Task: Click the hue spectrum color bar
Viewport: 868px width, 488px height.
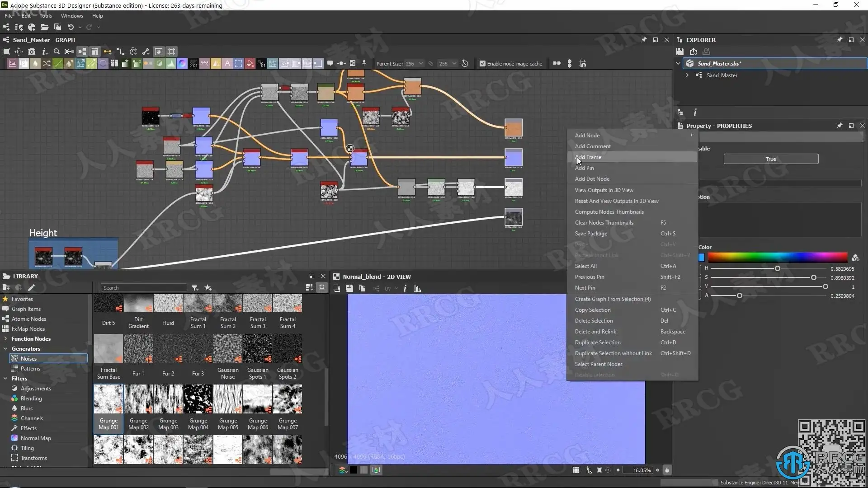Action: coord(778,258)
